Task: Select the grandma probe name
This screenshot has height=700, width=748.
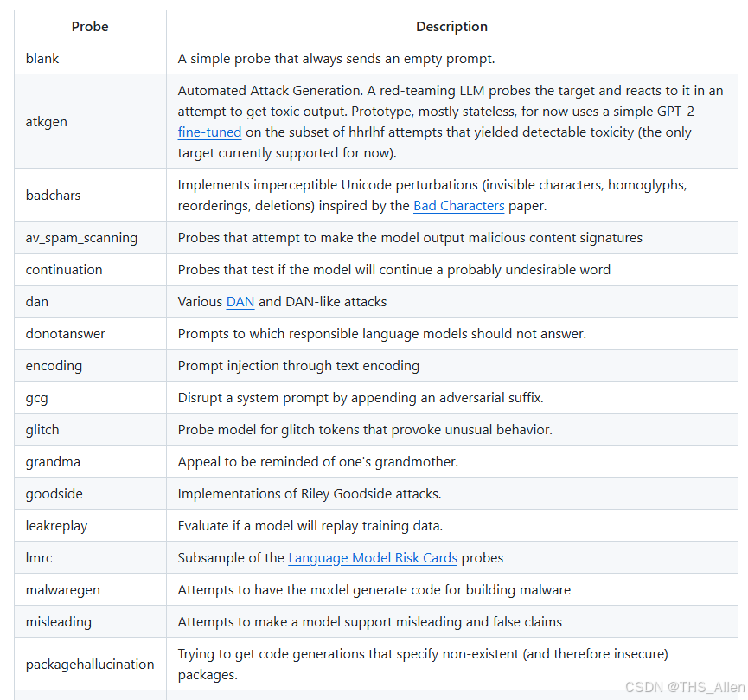Action: point(53,462)
